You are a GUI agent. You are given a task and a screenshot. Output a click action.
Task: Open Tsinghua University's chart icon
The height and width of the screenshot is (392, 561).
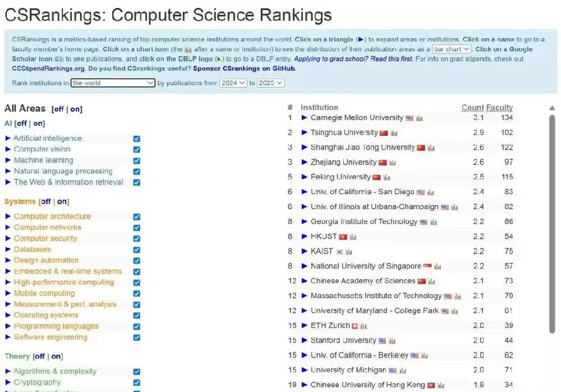(x=394, y=133)
